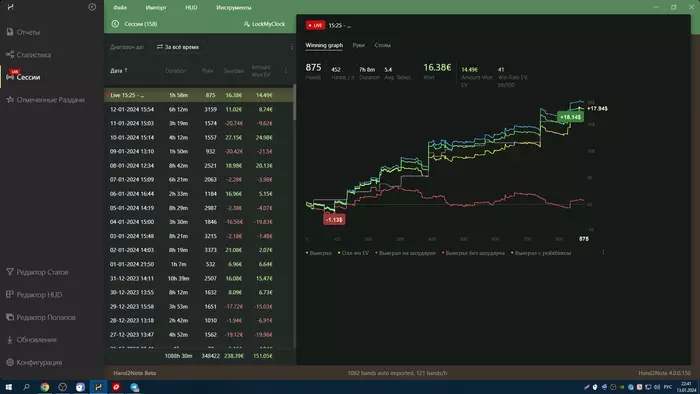Open three-dot menu next to date filter

coord(292,47)
